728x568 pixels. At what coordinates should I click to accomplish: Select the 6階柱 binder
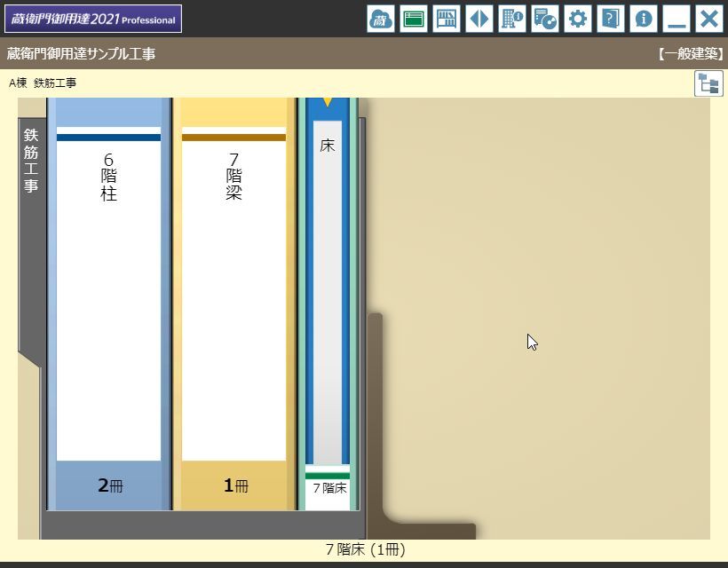108,293
